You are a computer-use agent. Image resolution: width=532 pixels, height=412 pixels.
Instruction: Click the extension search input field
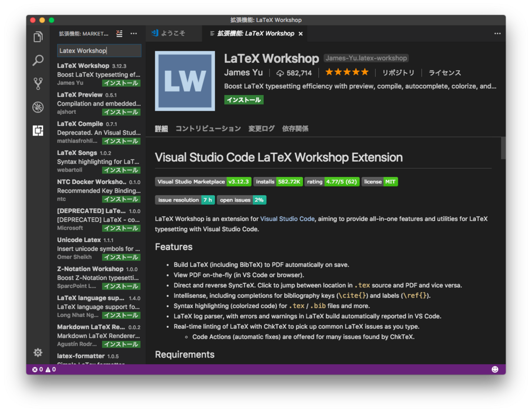pyautogui.click(x=99, y=50)
